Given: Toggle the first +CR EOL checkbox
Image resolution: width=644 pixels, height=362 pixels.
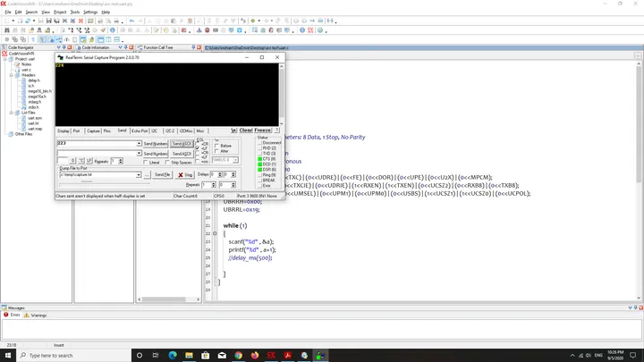Looking at the screenshot, I should [x=198, y=144].
